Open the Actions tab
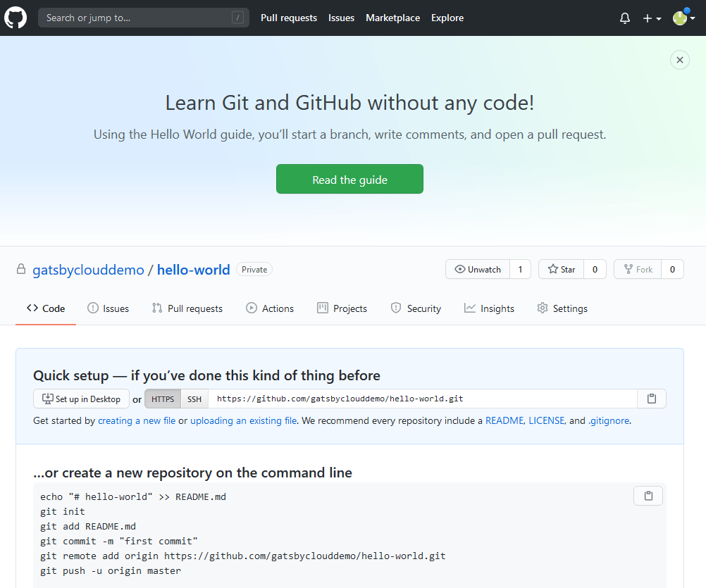This screenshot has height=588, width=706. pos(270,308)
